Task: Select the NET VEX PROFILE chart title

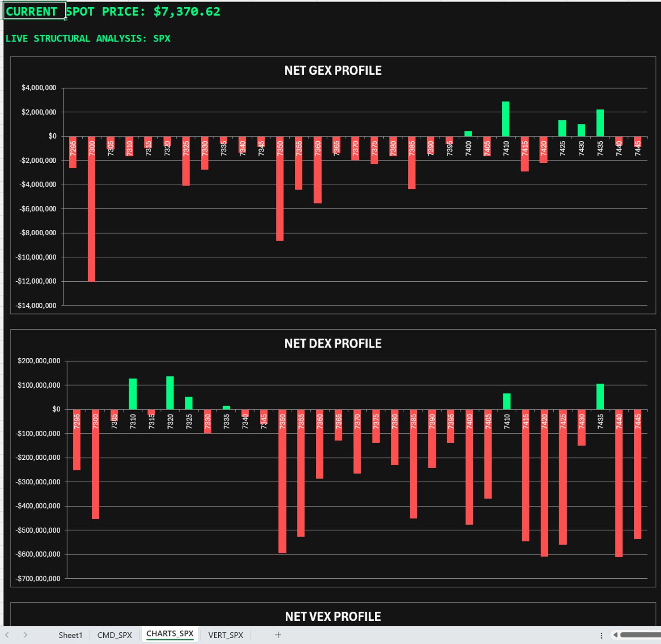Action: (333, 617)
